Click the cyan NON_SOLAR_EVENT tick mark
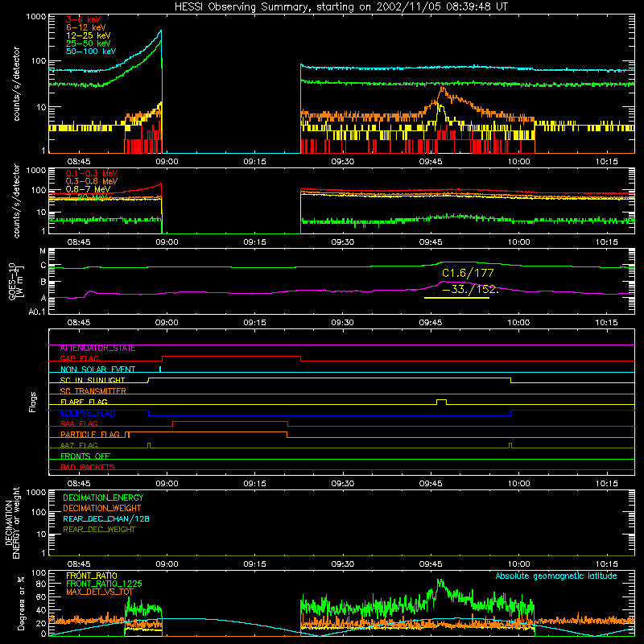The image size is (644, 644). pyautogui.click(x=160, y=369)
